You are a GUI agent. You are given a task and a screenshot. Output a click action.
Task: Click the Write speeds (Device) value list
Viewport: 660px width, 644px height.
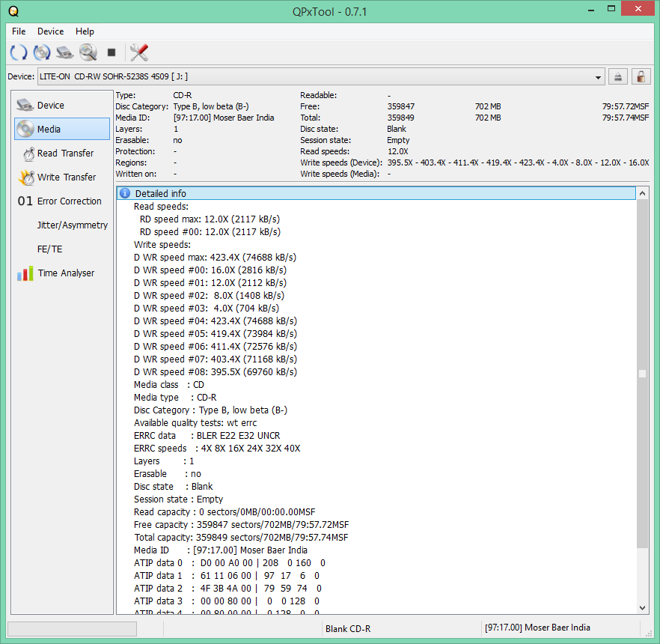[x=518, y=162]
